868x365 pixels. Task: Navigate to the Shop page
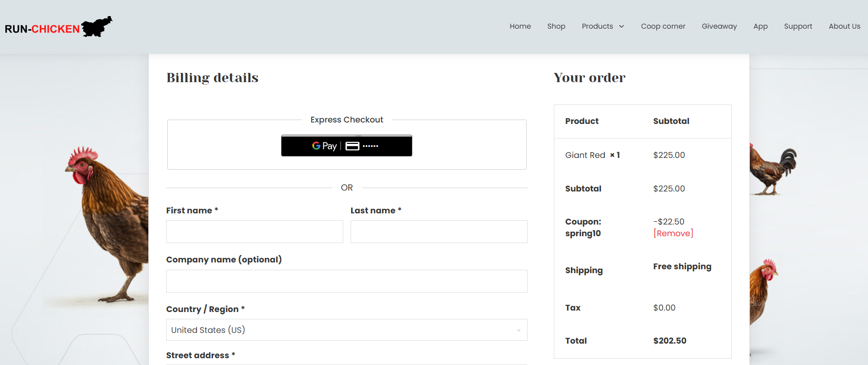point(556,26)
